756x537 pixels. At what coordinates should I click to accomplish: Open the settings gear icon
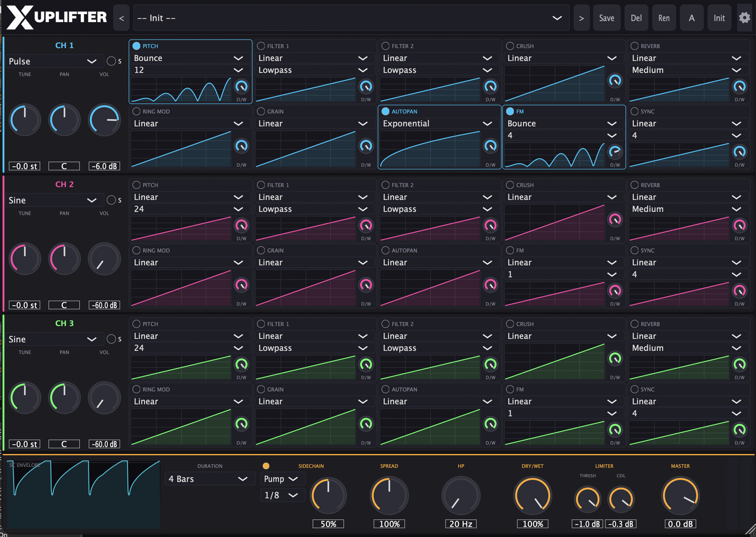[x=744, y=18]
